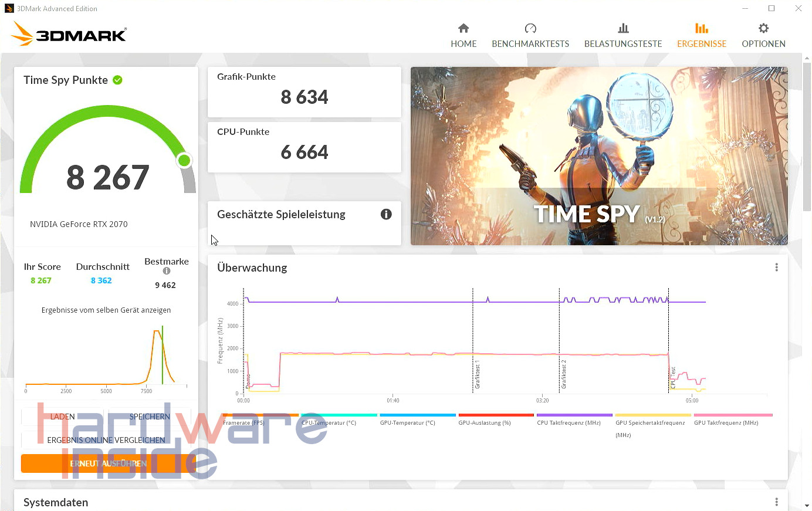Viewport: 812px width, 511px height.
Task: Click the SPEICHERN button
Action: 150,417
